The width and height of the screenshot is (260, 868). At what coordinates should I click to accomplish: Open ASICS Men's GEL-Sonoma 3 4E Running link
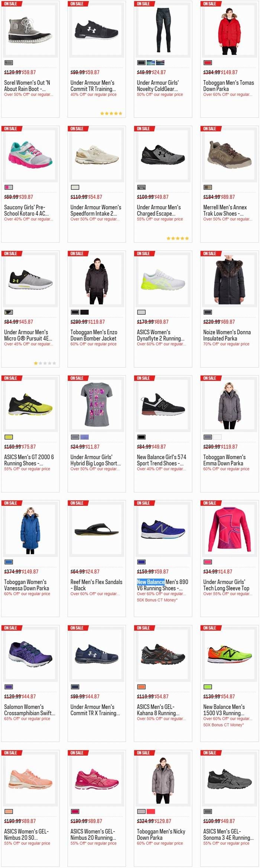pos(228,835)
